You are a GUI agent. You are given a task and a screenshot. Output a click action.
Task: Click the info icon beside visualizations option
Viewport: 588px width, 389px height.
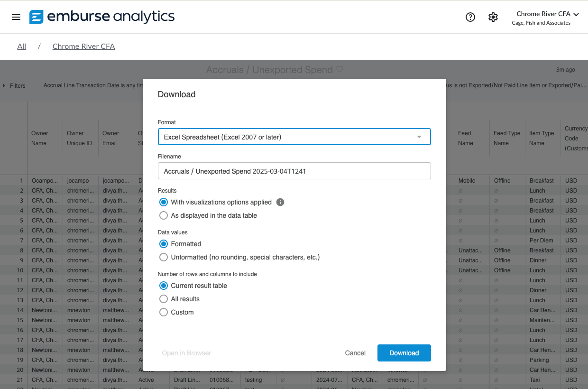tap(280, 202)
